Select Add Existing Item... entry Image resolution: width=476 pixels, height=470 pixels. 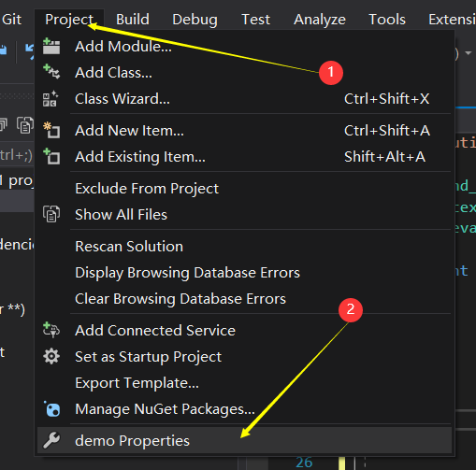[244, 156]
